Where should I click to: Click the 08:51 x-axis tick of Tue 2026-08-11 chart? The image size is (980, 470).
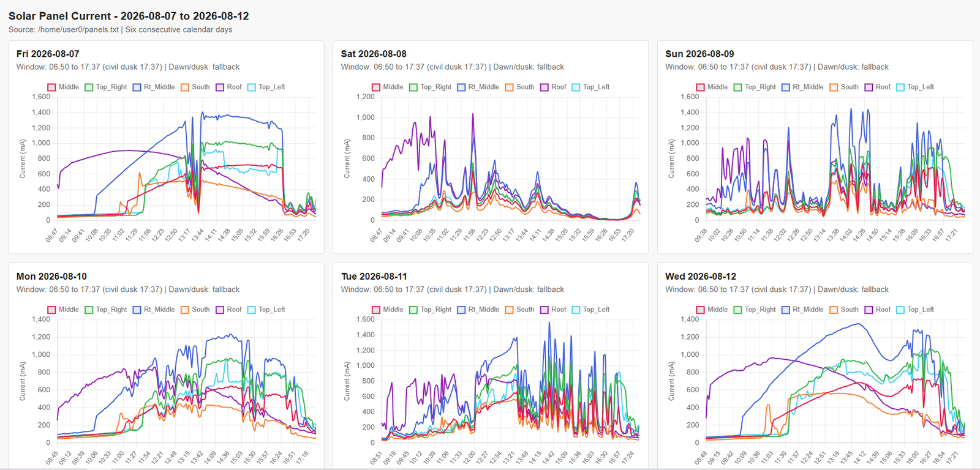tap(376, 458)
